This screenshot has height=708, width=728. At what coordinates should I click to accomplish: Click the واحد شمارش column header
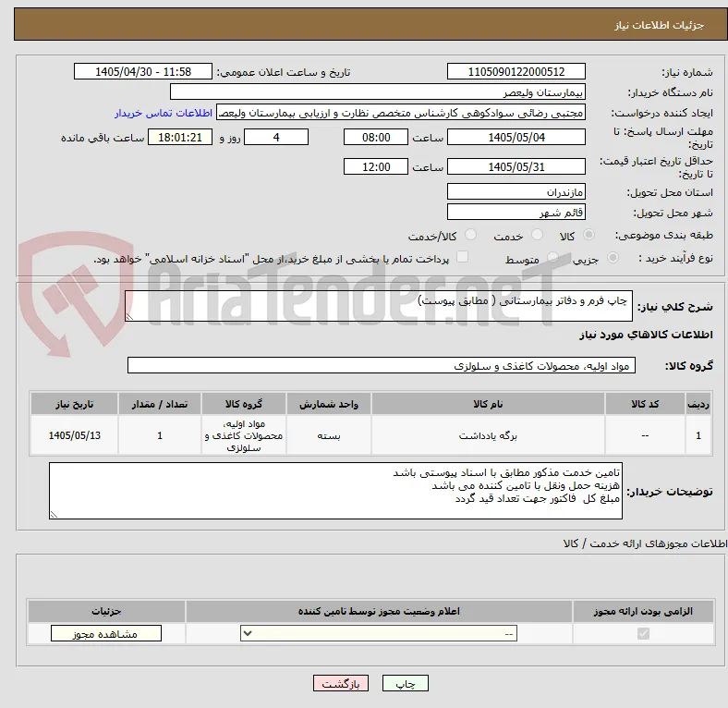click(x=329, y=404)
